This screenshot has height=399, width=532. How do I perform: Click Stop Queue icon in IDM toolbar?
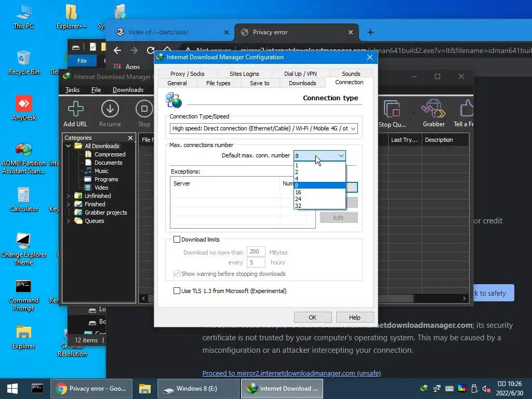point(392,114)
